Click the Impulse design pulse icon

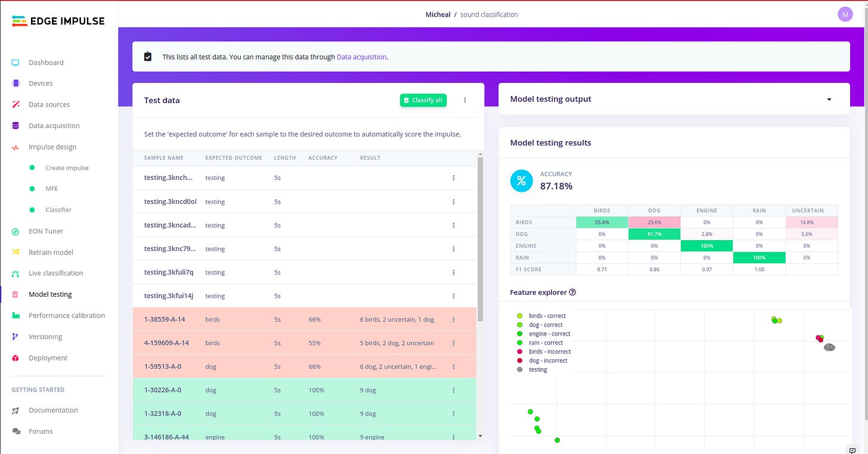16,147
